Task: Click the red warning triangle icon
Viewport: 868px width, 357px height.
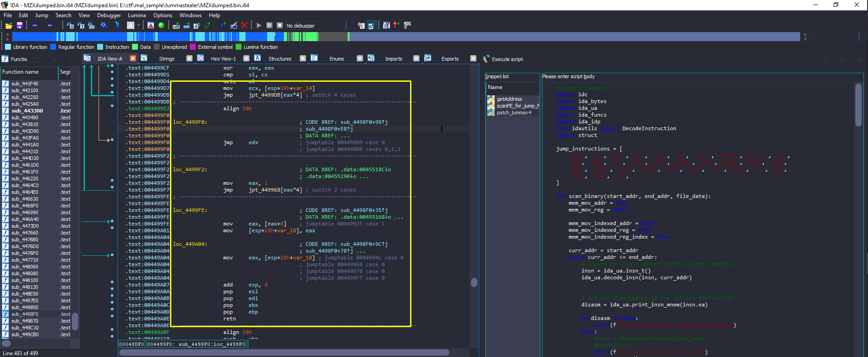Action: click(x=151, y=26)
